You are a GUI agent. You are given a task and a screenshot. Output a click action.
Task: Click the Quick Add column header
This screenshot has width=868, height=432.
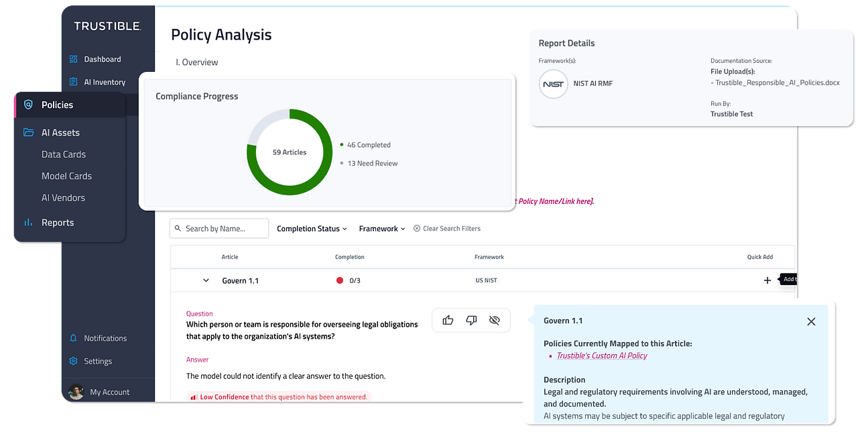pyautogui.click(x=760, y=257)
